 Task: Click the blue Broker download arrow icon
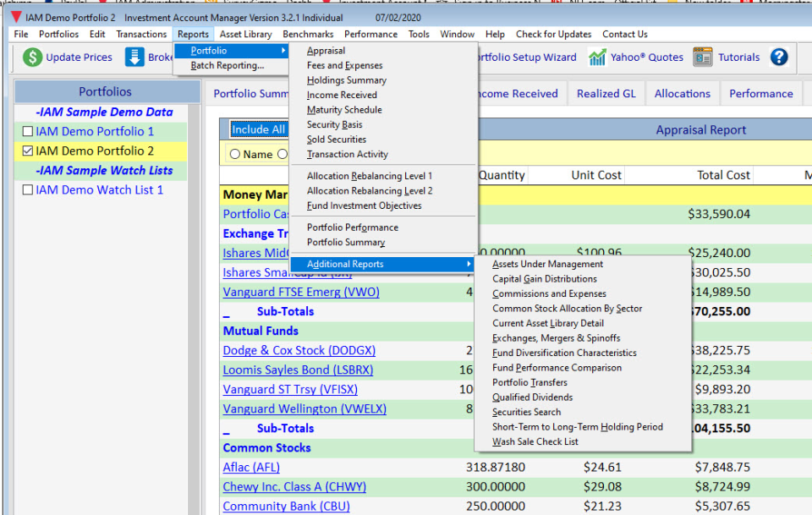click(x=135, y=58)
